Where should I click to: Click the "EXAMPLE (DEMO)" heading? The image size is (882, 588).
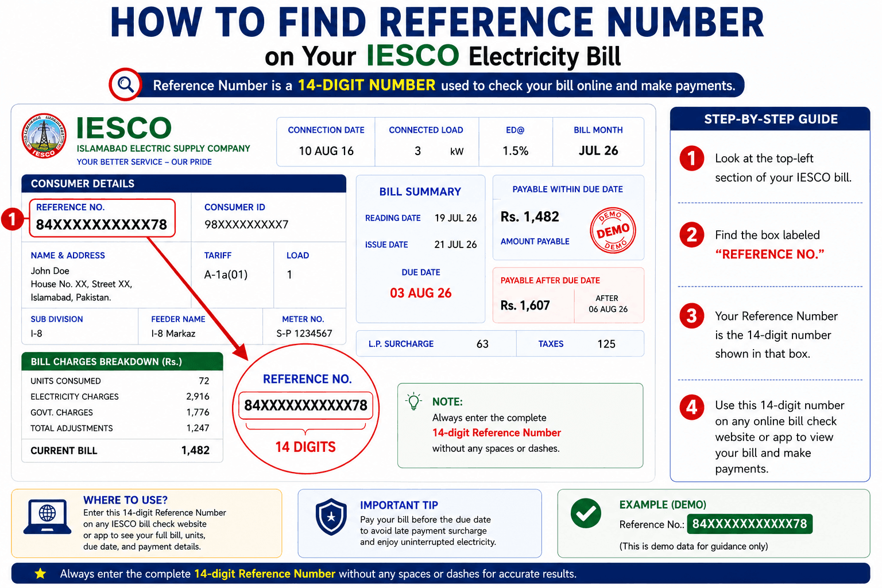point(663,505)
